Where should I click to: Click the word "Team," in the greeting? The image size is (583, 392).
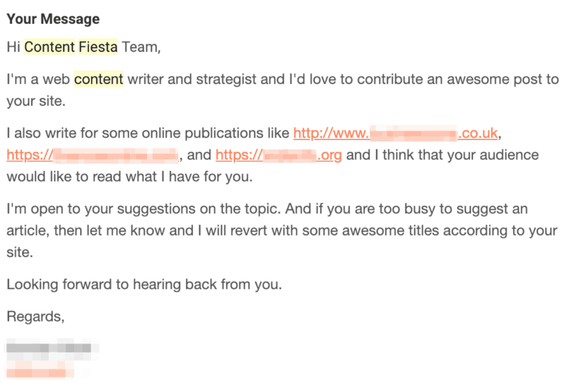click(x=141, y=47)
